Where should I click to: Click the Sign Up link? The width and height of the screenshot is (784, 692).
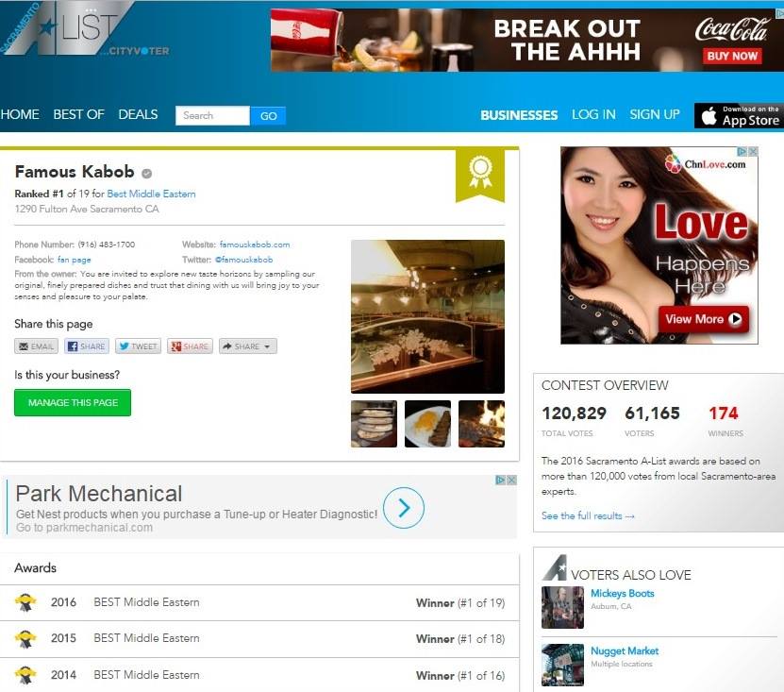[x=655, y=114]
